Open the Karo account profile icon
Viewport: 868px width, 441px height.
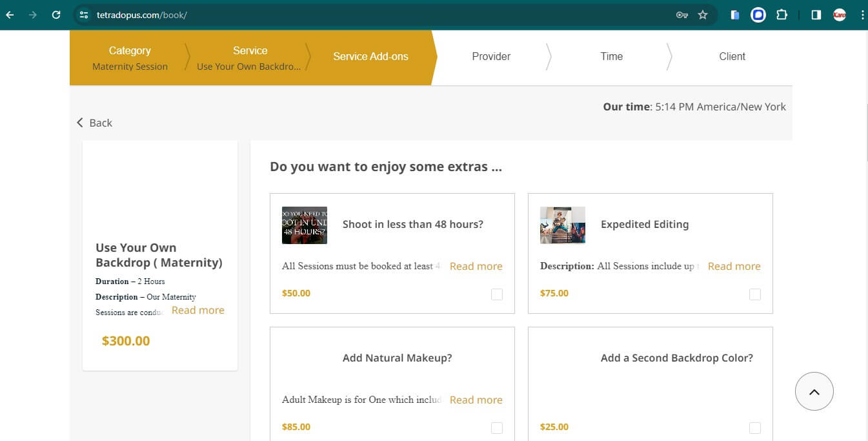tap(838, 14)
